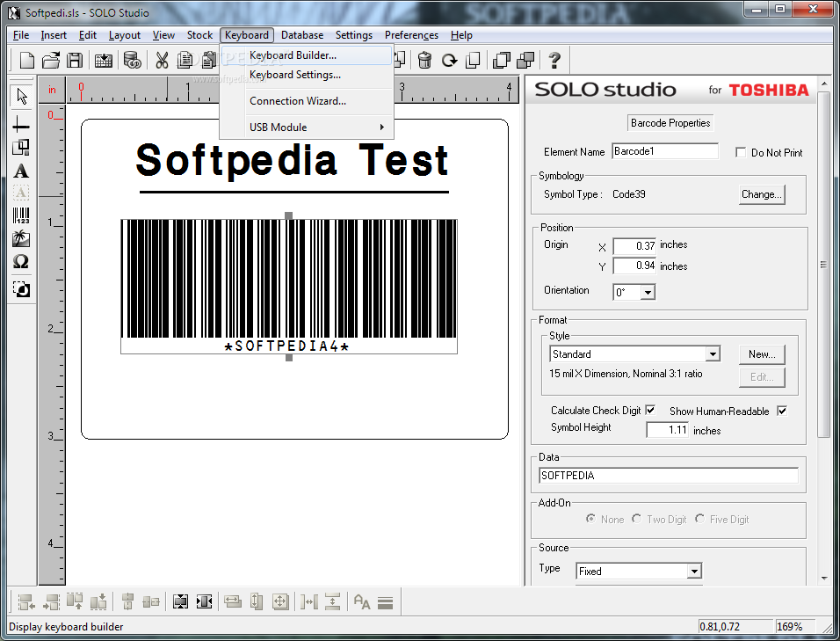Choose Keyboard Settings menu entry
Image resolution: width=840 pixels, height=641 pixels.
(307, 75)
